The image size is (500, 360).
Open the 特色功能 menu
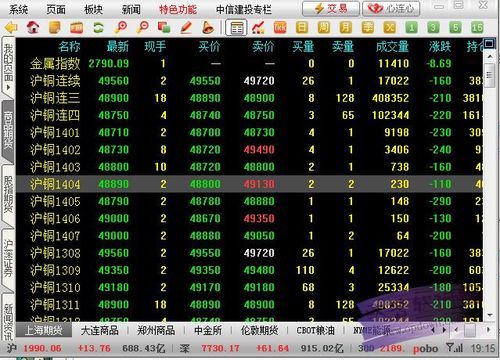click(178, 9)
